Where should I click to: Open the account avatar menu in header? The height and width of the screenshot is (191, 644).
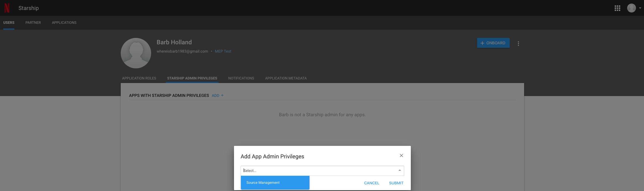click(x=632, y=8)
